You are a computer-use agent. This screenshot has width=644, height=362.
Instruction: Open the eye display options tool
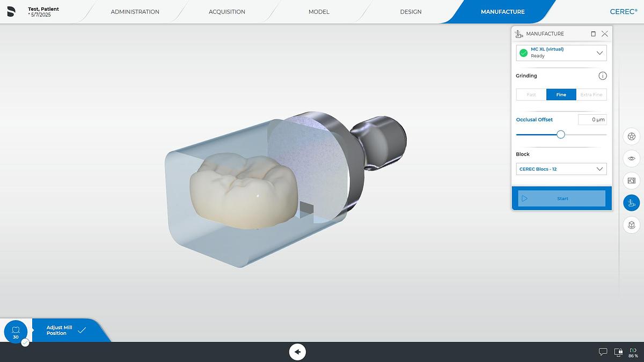pyautogui.click(x=631, y=158)
